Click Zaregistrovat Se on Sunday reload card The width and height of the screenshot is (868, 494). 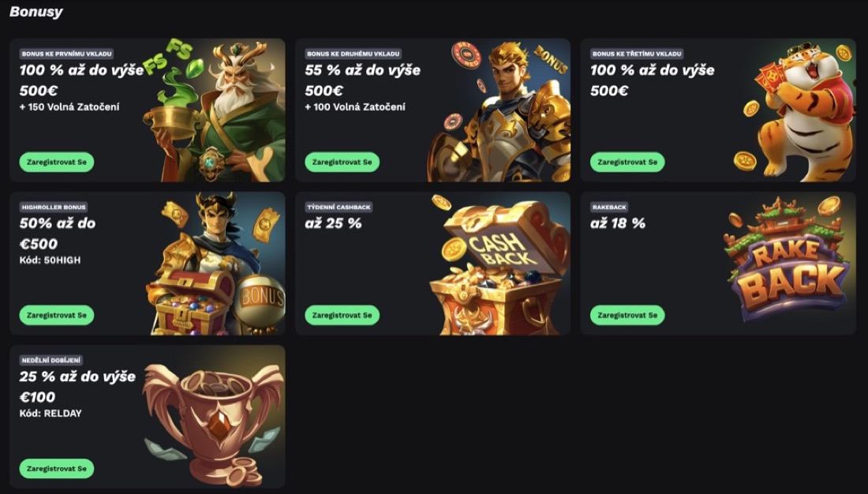tap(57, 469)
